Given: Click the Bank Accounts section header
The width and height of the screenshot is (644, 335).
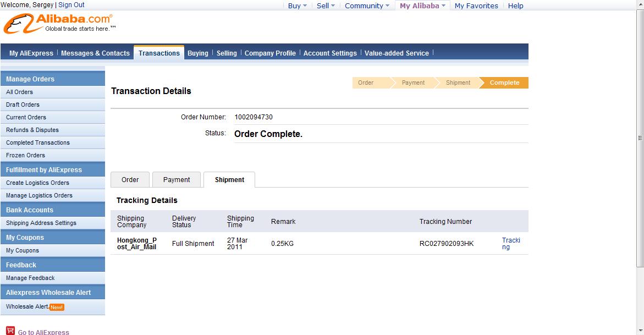Looking at the screenshot, I should tap(53, 210).
